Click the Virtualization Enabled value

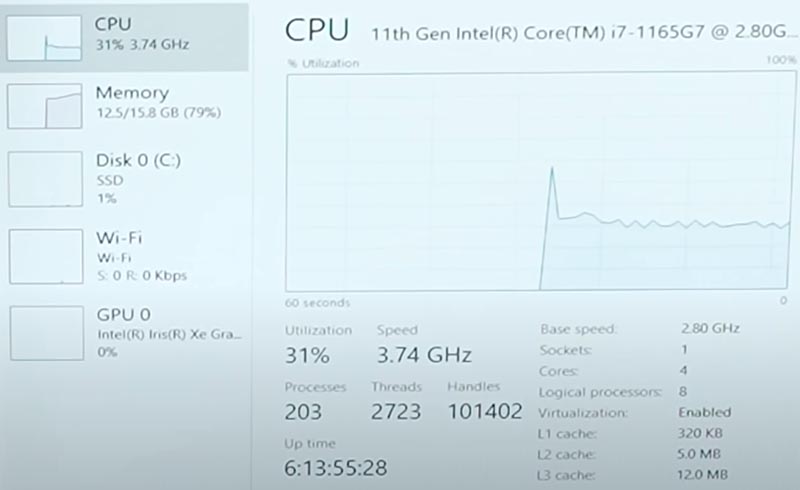coord(705,412)
